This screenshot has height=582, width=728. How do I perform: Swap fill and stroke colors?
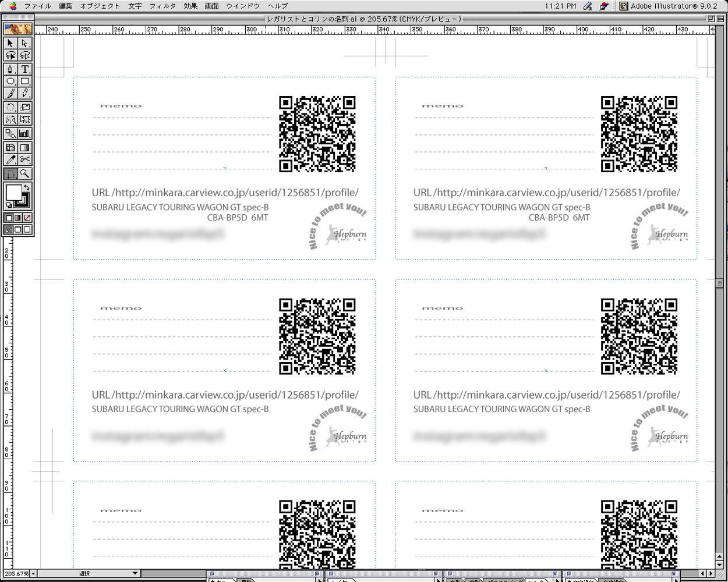click(x=26, y=187)
